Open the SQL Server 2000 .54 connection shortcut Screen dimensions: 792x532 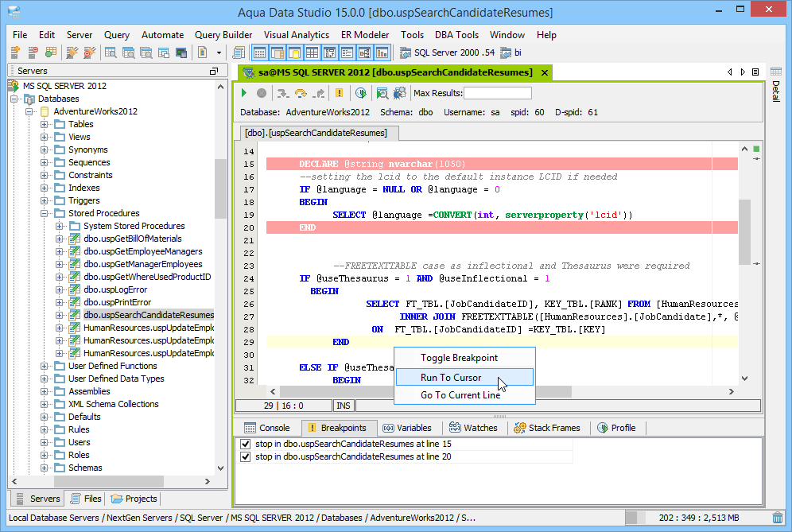[x=448, y=52]
